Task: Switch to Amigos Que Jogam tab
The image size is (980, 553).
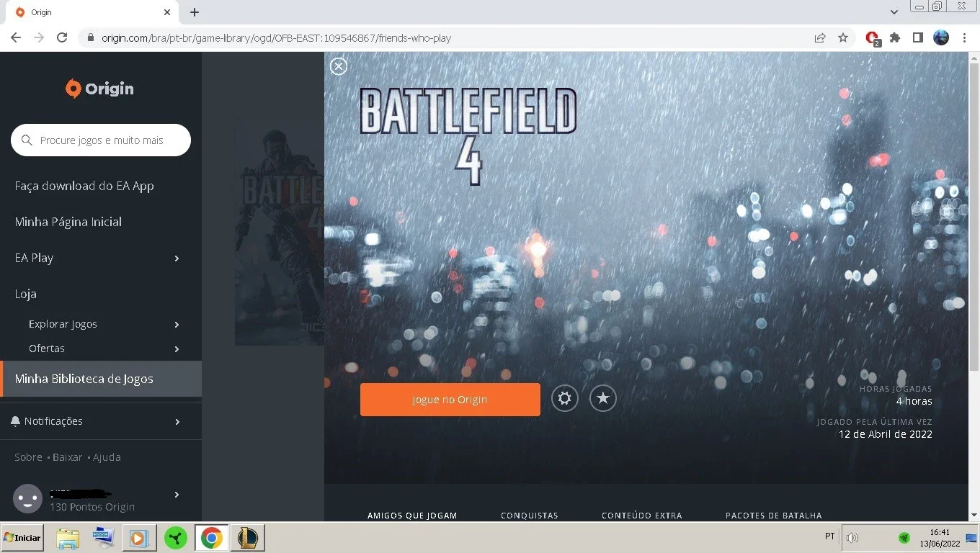Action: point(412,516)
